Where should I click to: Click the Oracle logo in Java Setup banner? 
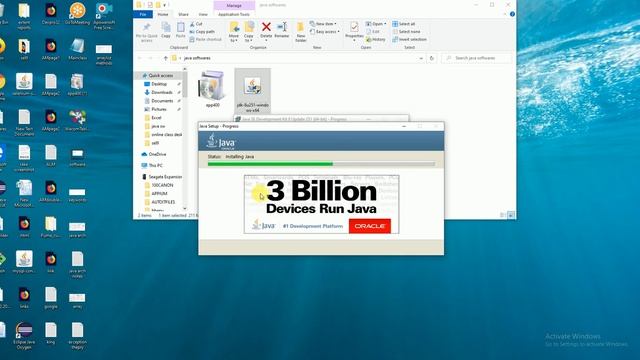click(370, 226)
